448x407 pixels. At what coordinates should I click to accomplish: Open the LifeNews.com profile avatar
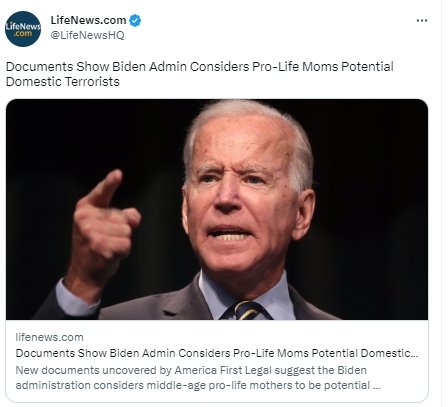pyautogui.click(x=23, y=29)
